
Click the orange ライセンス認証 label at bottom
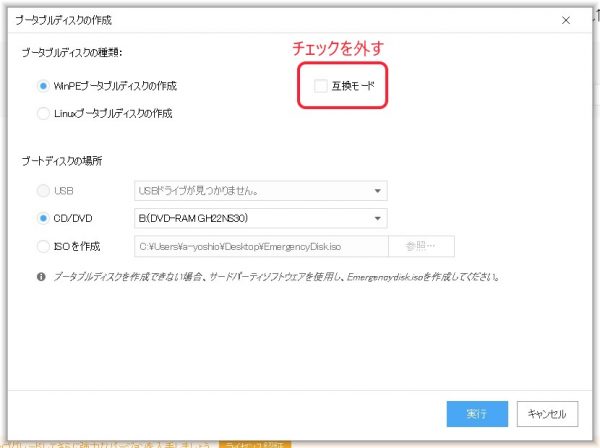pyautogui.click(x=254, y=442)
